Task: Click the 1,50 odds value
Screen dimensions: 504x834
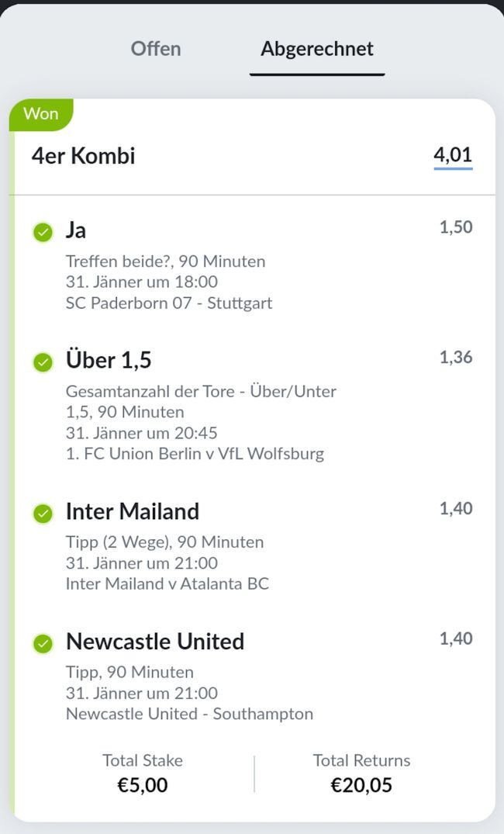Action: [456, 227]
